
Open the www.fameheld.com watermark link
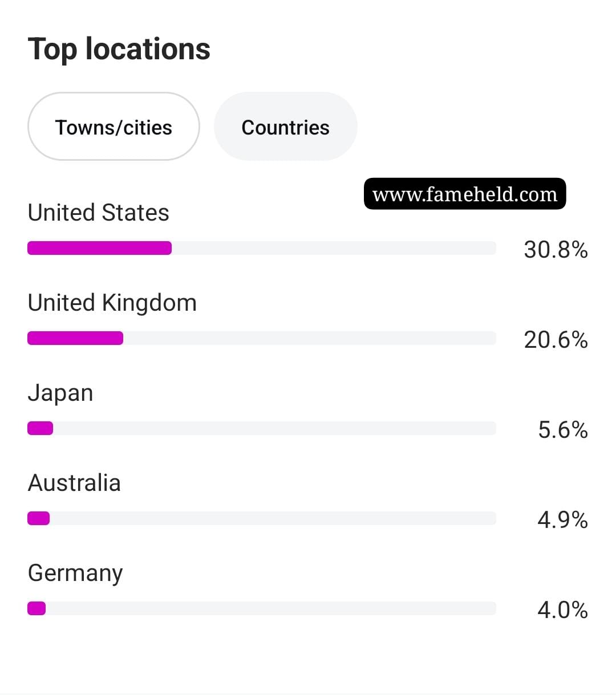(465, 194)
